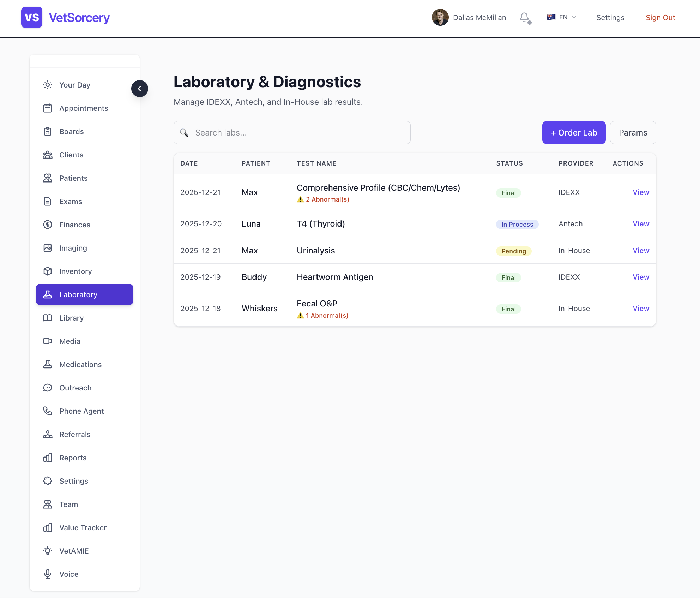Open the Appointments menu item
This screenshot has width=700, height=598.
coord(84,108)
